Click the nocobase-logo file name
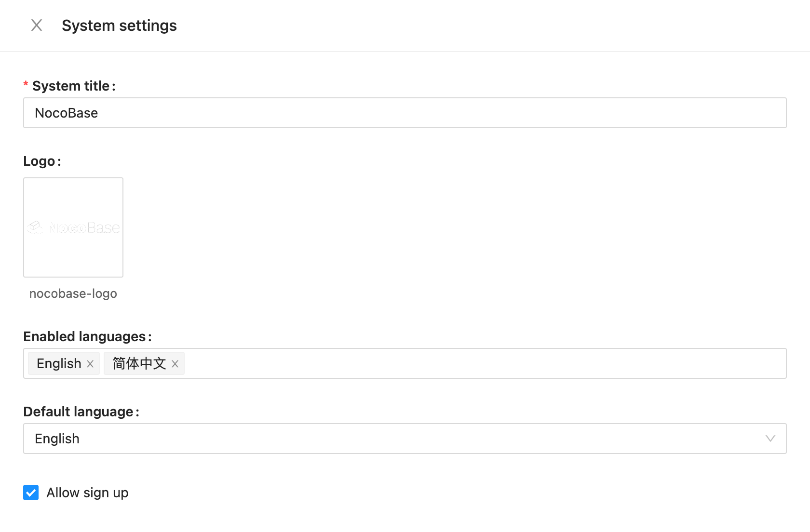 [73, 293]
